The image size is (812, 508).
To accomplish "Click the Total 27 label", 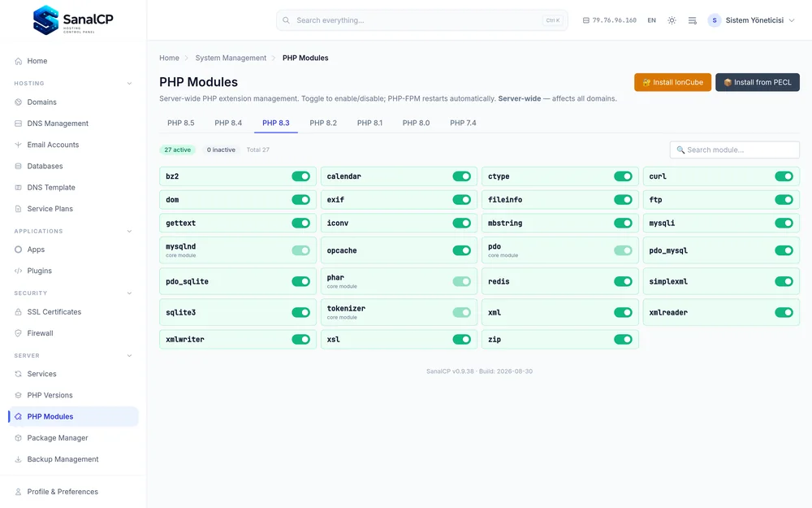I will 258,150.
